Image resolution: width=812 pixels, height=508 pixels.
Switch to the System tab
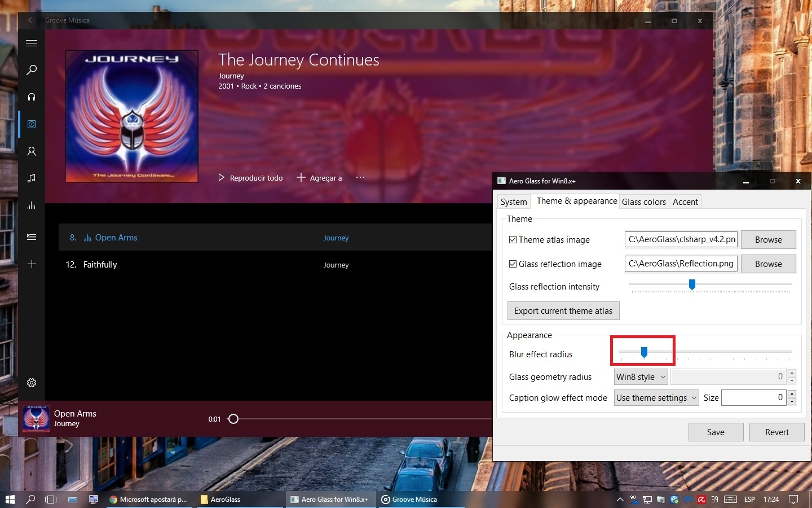point(514,202)
